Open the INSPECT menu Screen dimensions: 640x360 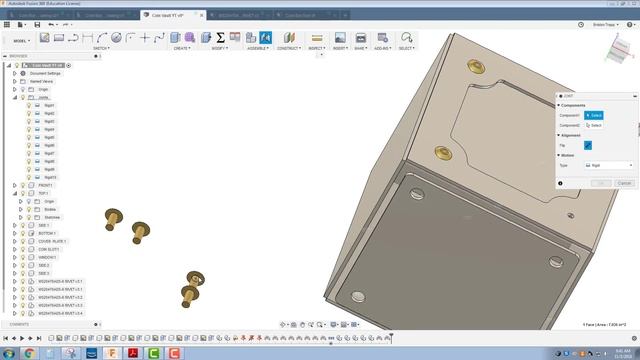pos(317,48)
